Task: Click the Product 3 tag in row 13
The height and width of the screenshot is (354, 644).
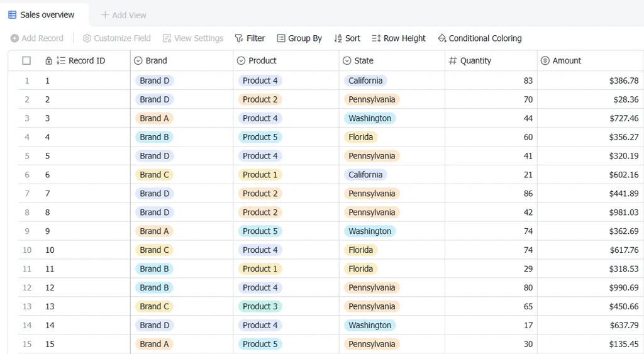Action: click(260, 306)
